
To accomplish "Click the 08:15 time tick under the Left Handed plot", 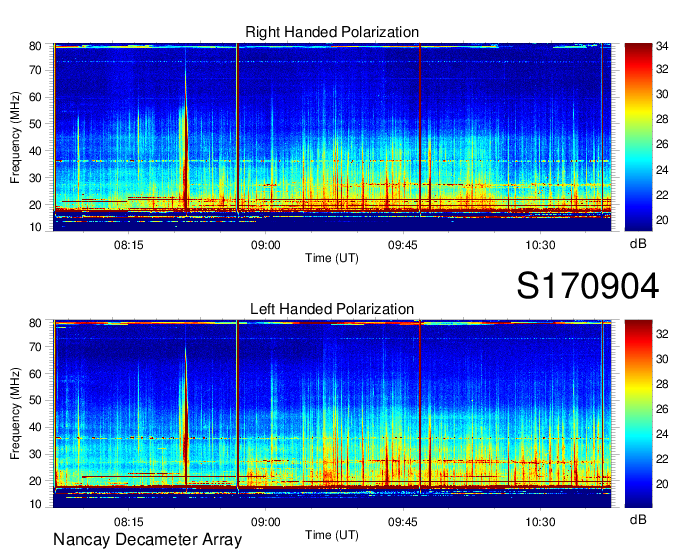I will (x=128, y=522).
